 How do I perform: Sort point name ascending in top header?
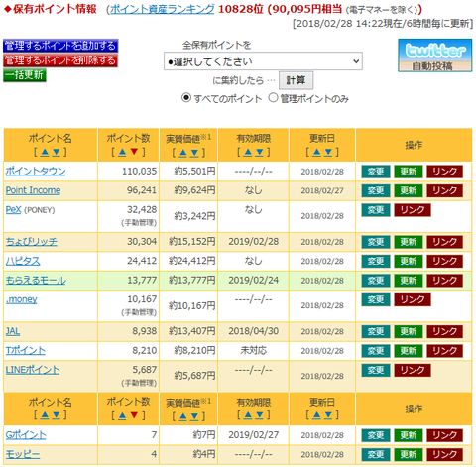click(x=45, y=152)
